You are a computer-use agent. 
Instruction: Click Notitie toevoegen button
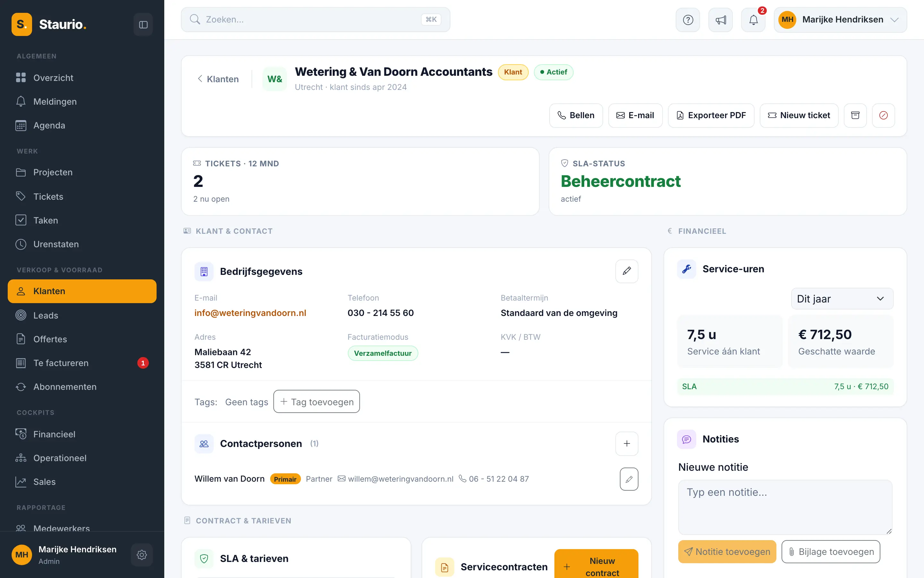727,552
